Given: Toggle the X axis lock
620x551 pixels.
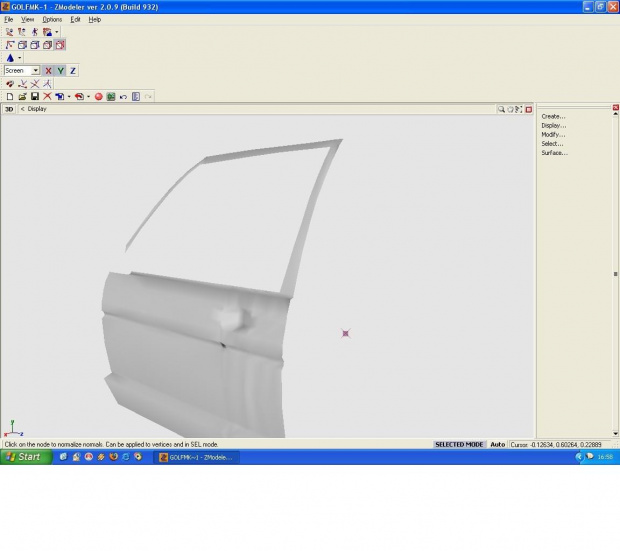Looking at the screenshot, I should tap(48, 71).
